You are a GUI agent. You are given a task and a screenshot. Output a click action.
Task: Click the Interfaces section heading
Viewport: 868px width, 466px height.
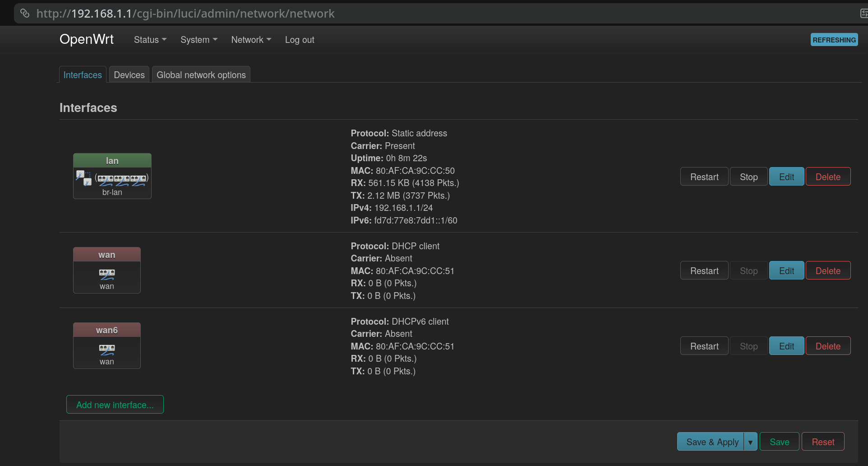(88, 107)
